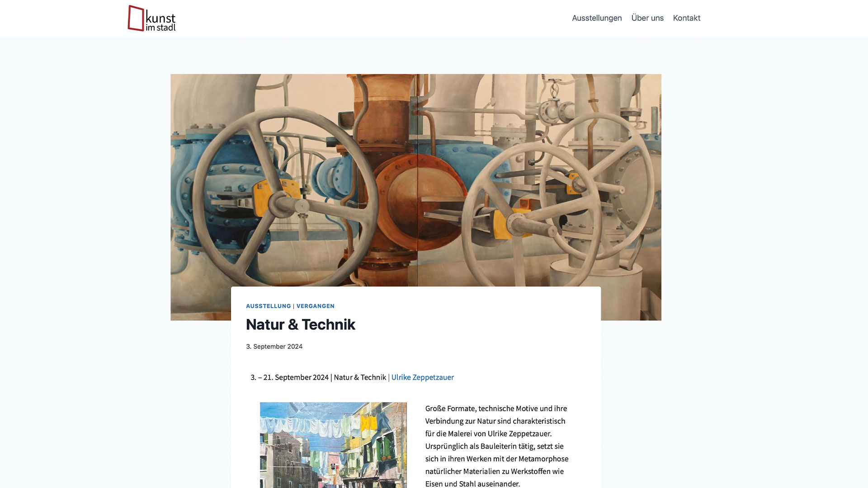Open the Ausstellungen menu item
The image size is (868, 488).
click(597, 18)
